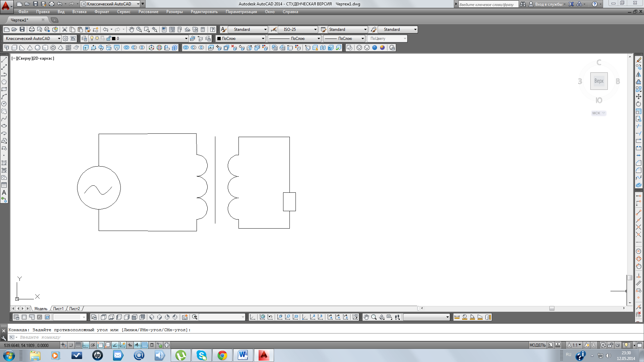Viewport: 644px width, 362px height.
Task: Open the ПоСлою color swatch dropdown
Action: click(263, 39)
